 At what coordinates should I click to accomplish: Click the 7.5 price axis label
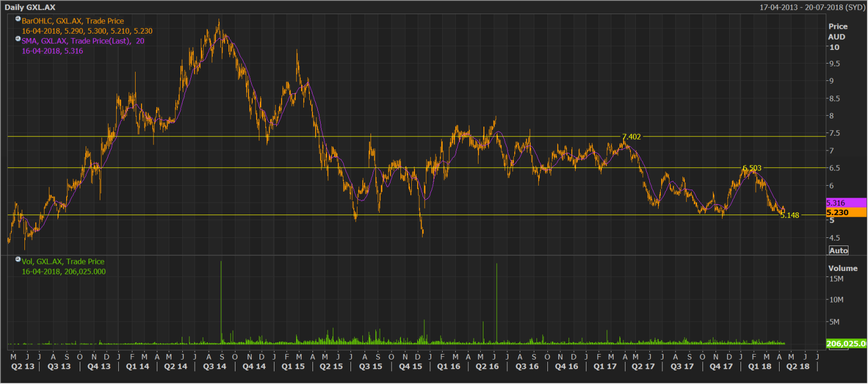834,133
